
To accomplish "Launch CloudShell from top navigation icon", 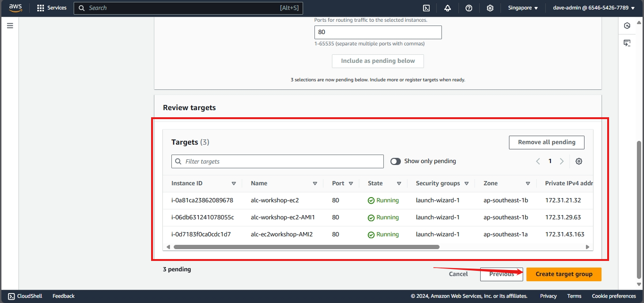I will point(426,8).
